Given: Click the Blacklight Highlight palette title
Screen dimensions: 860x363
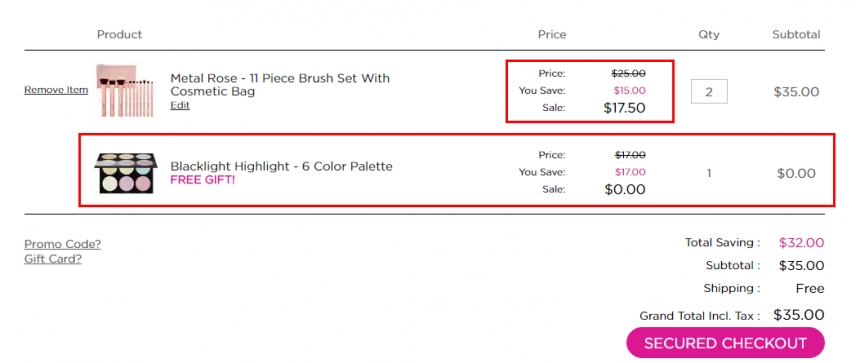Looking at the screenshot, I should tap(281, 166).
